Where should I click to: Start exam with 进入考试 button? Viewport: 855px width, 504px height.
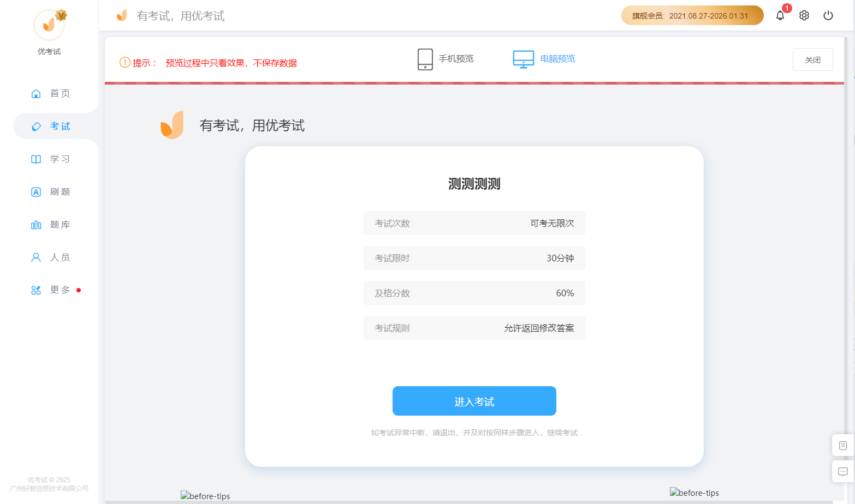[474, 401]
